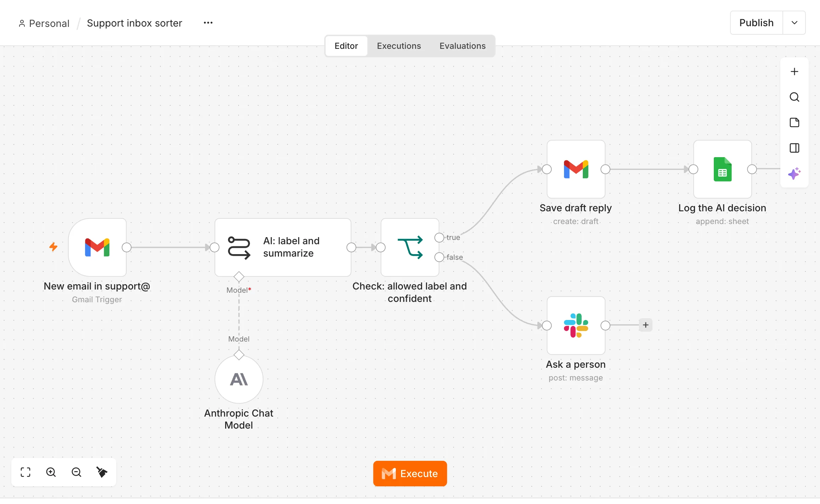This screenshot has height=504, width=820.
Task: Click the add node plus icon in sidebar
Action: point(795,71)
